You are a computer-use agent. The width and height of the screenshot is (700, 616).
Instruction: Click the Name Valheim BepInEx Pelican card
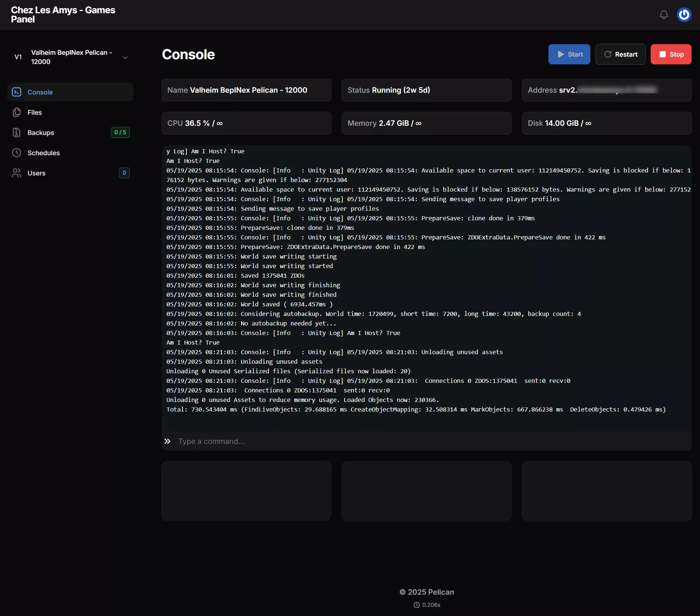pyautogui.click(x=246, y=90)
